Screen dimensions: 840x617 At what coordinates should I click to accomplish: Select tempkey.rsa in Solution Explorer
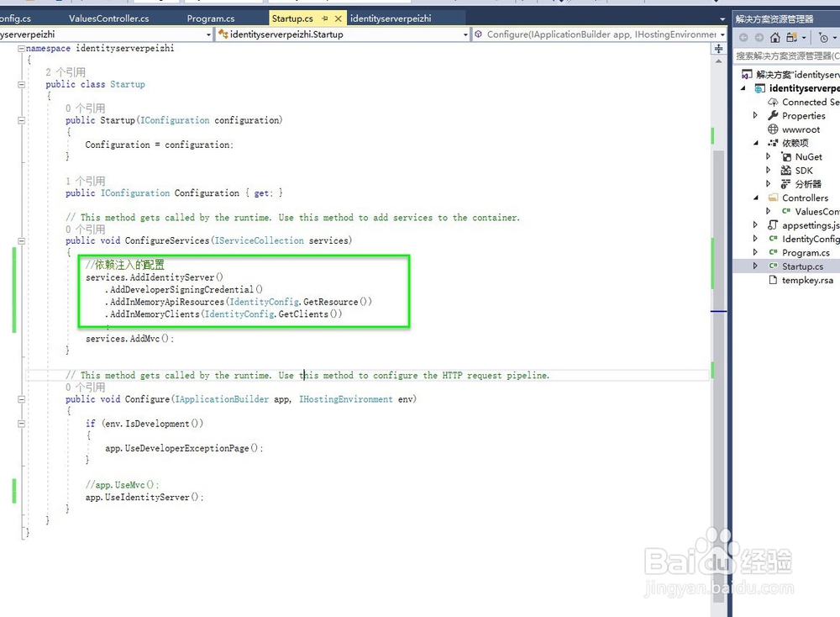pos(807,280)
